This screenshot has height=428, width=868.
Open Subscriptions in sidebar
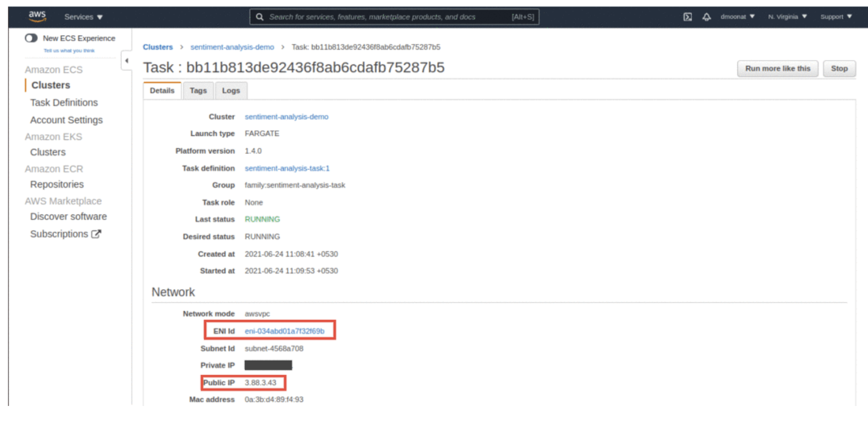pos(59,234)
